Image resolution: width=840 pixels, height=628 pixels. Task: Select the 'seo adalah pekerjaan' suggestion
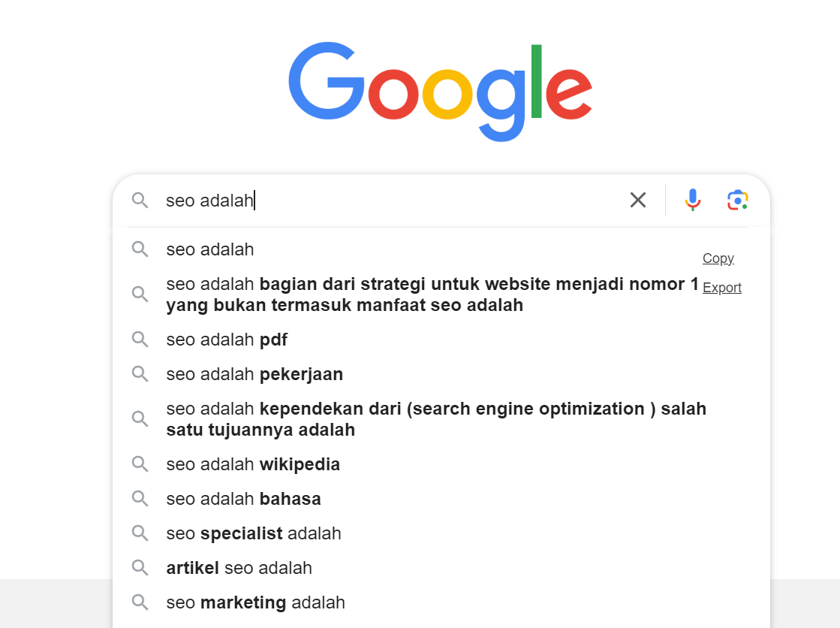[x=254, y=373]
